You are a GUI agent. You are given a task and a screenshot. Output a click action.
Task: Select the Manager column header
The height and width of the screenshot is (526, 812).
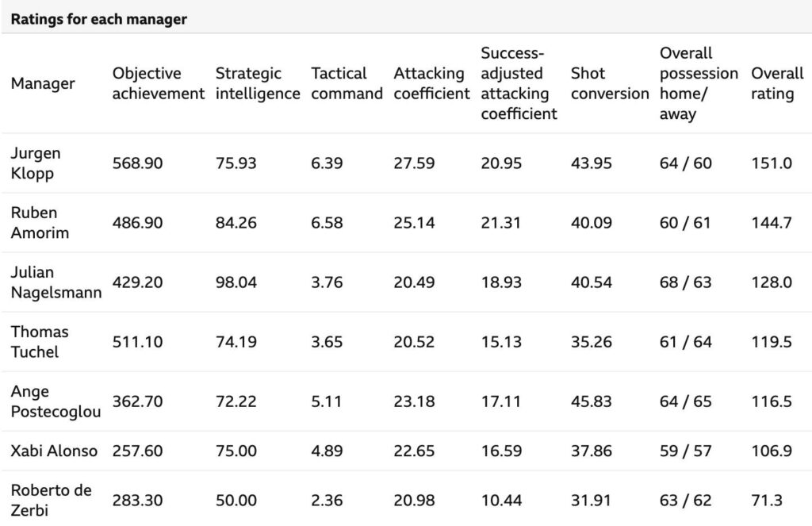point(43,83)
